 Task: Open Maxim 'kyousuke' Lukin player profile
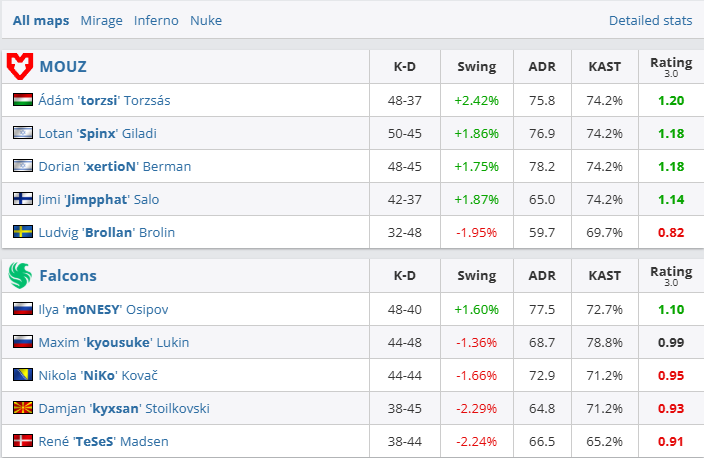(113, 342)
